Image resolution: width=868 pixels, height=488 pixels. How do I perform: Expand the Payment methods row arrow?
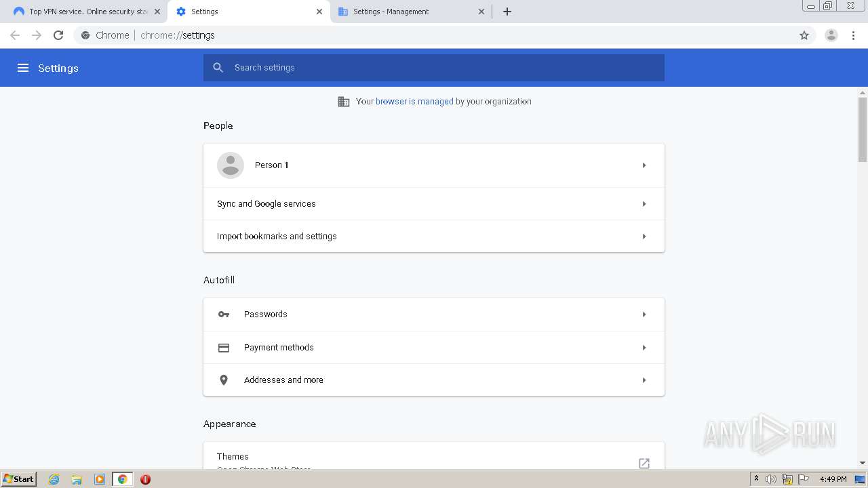644,348
